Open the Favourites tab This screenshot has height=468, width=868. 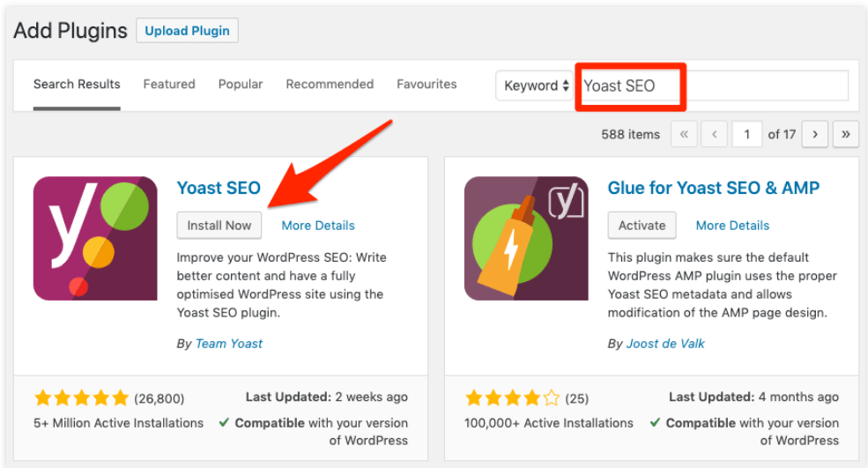click(427, 85)
